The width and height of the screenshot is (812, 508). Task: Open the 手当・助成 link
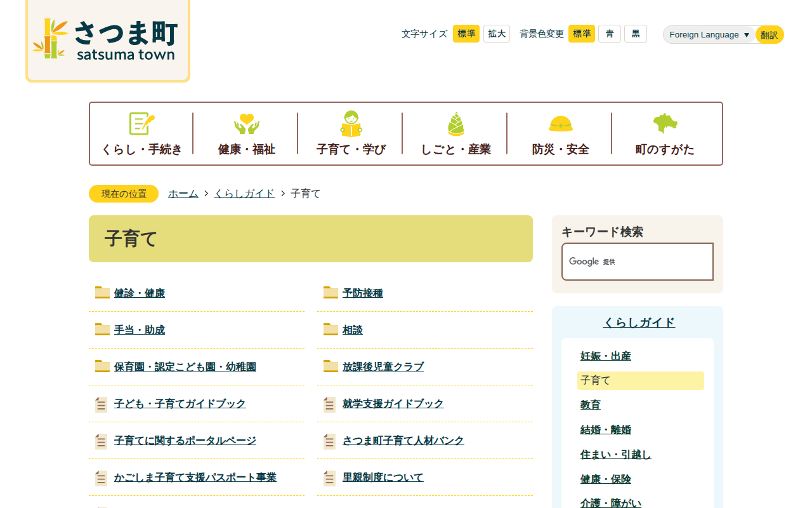[140, 330]
